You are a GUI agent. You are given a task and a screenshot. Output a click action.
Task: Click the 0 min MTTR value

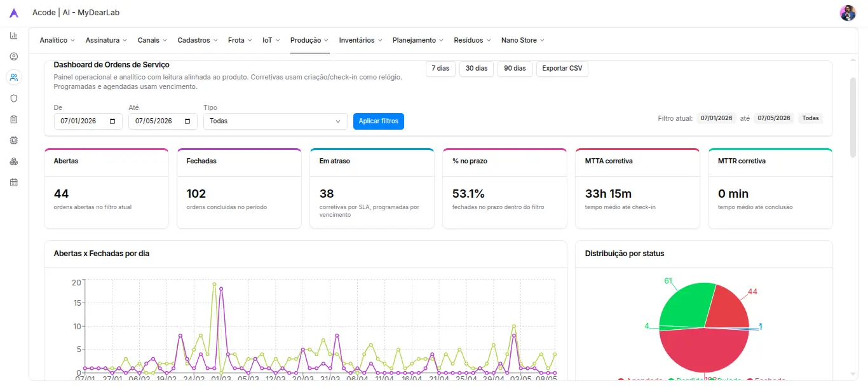pos(733,194)
